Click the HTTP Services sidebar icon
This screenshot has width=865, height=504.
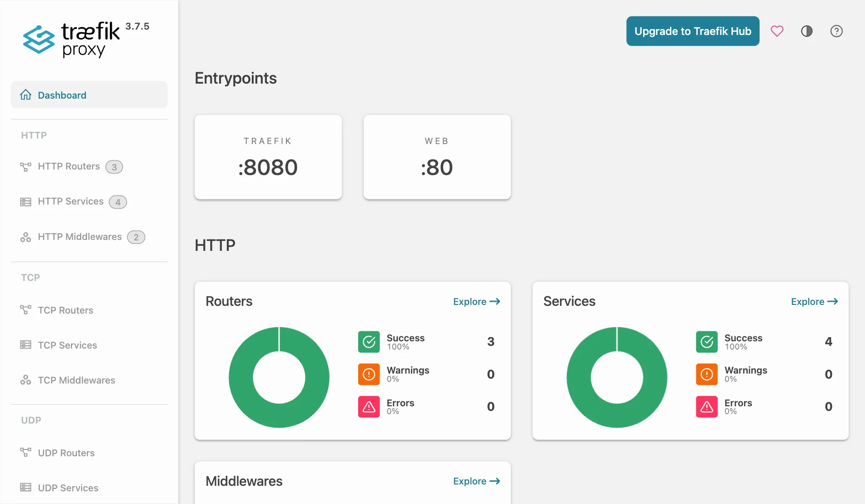tap(26, 202)
